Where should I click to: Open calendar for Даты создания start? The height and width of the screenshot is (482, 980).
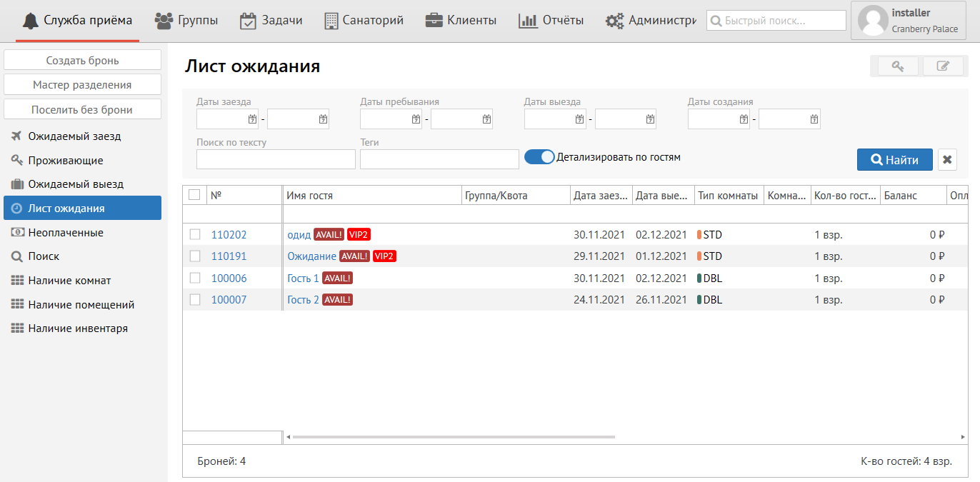[744, 119]
